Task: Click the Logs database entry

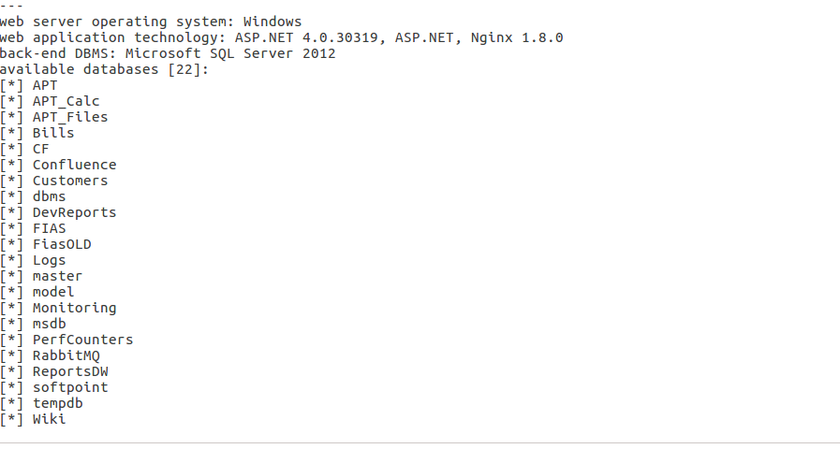Action: pyautogui.click(x=49, y=260)
